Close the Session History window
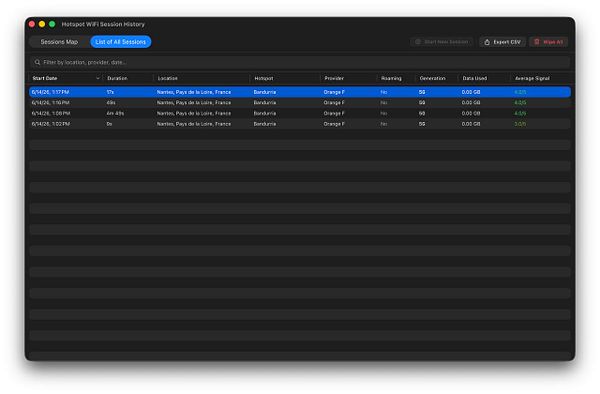The height and width of the screenshot is (394, 600). 32,24
